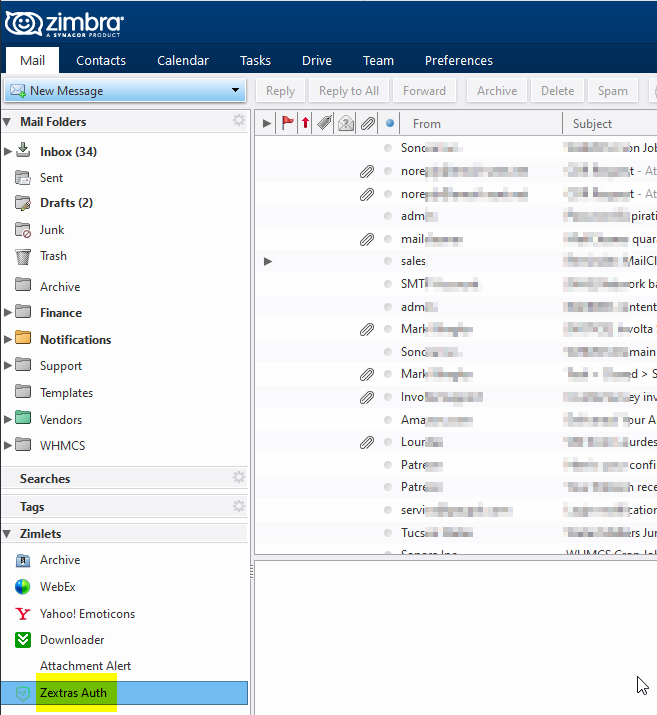Open the Archive mail folder
This screenshot has height=715, width=657.
(60, 287)
